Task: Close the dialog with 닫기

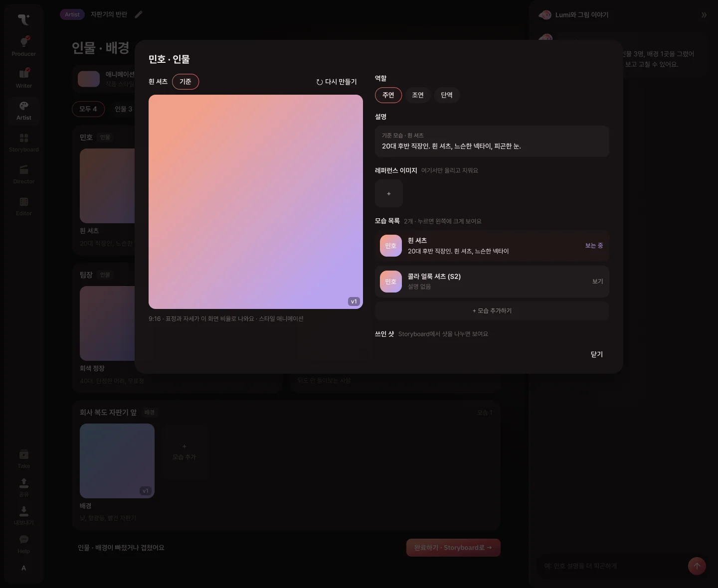Action: click(x=597, y=354)
